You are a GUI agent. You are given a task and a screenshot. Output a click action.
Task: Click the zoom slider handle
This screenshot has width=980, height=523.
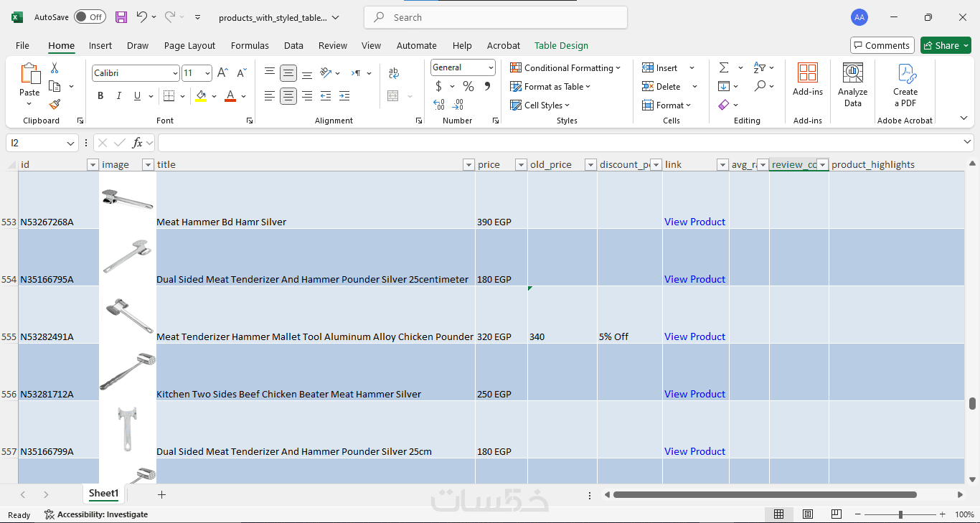(900, 514)
